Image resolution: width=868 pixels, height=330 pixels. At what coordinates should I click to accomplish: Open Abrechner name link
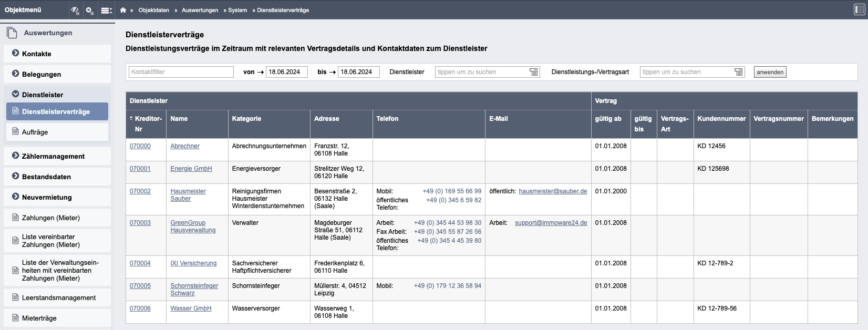pos(185,146)
